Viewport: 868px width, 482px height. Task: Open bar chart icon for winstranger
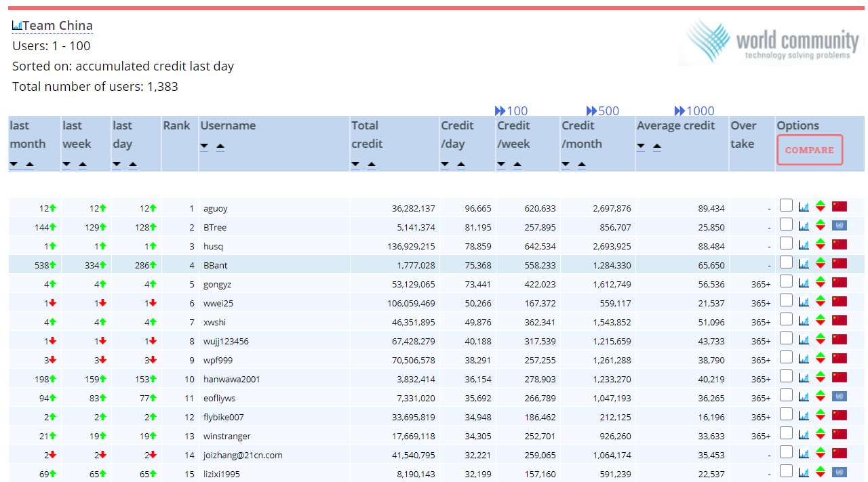[804, 435]
